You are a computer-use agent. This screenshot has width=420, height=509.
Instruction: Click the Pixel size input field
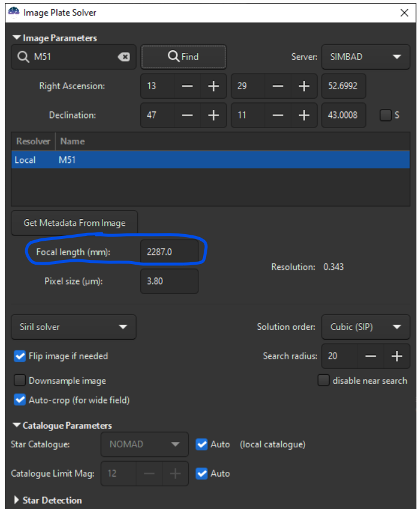click(168, 281)
